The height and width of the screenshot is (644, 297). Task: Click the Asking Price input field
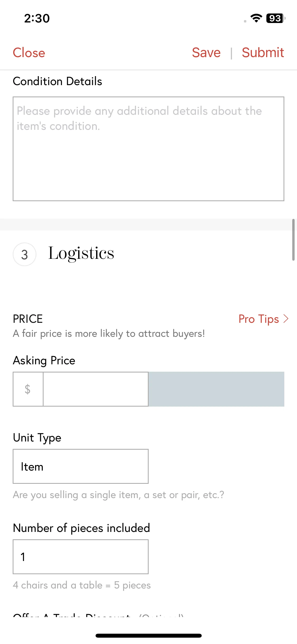(96, 389)
